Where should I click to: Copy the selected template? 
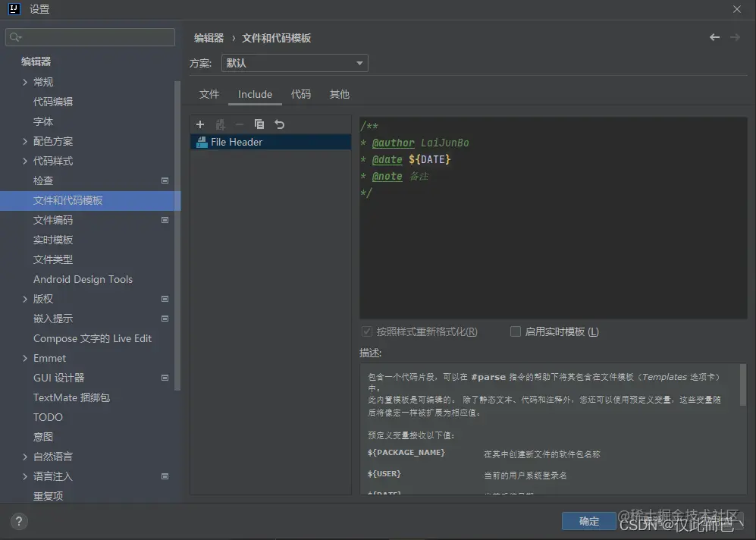[x=259, y=124]
